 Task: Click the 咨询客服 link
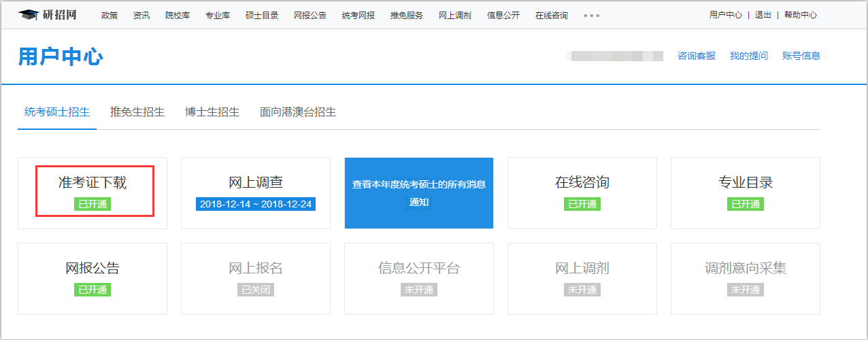click(697, 56)
